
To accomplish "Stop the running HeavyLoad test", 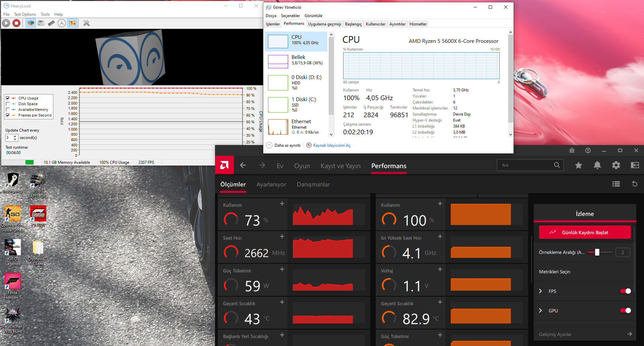I will [x=16, y=23].
